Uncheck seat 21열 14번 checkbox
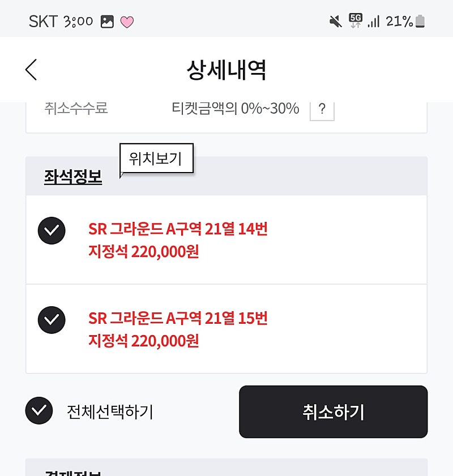Screen dimensions: 453x476 52,230
